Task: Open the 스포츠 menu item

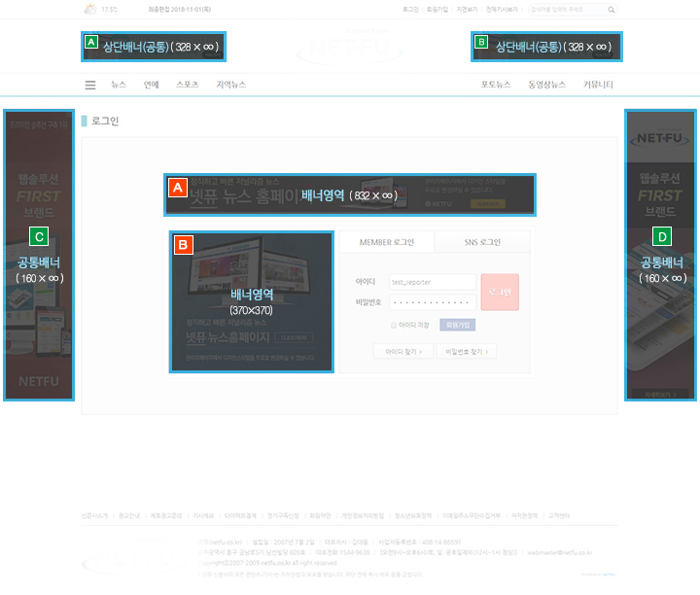Action: pos(187,86)
